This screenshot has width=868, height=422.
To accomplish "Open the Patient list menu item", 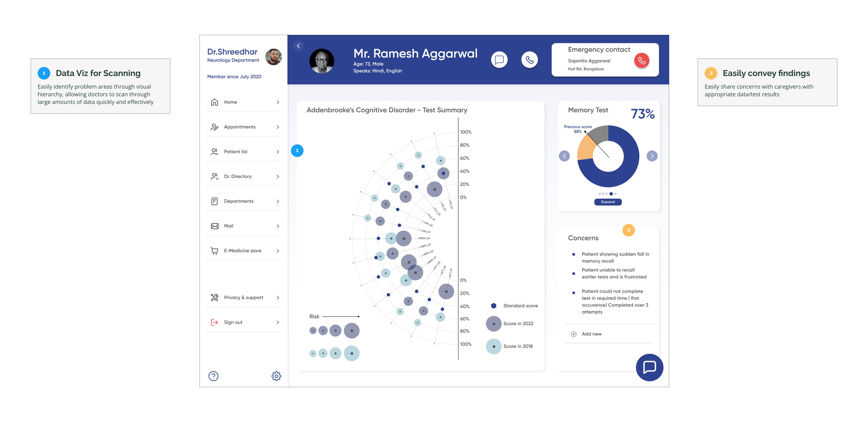I will (x=236, y=152).
